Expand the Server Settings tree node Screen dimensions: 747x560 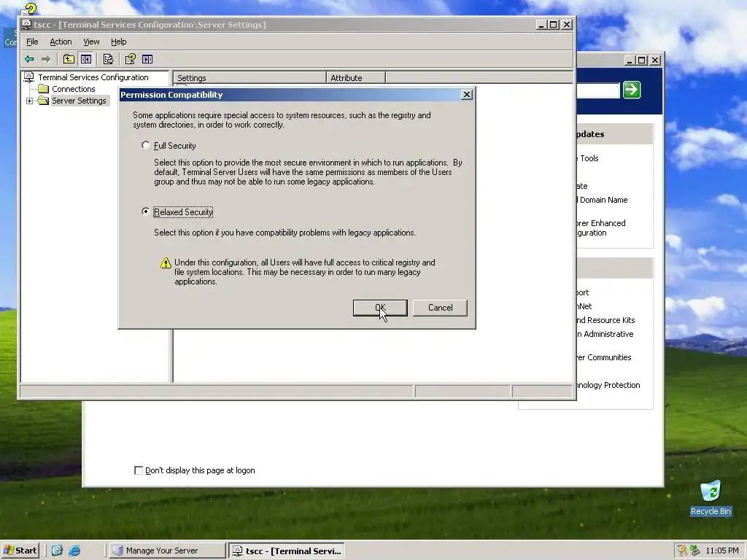pos(29,101)
